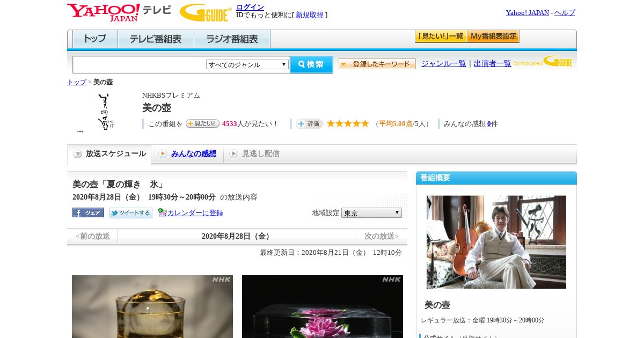Click the 最終更新日 update timestamp text

click(x=331, y=253)
